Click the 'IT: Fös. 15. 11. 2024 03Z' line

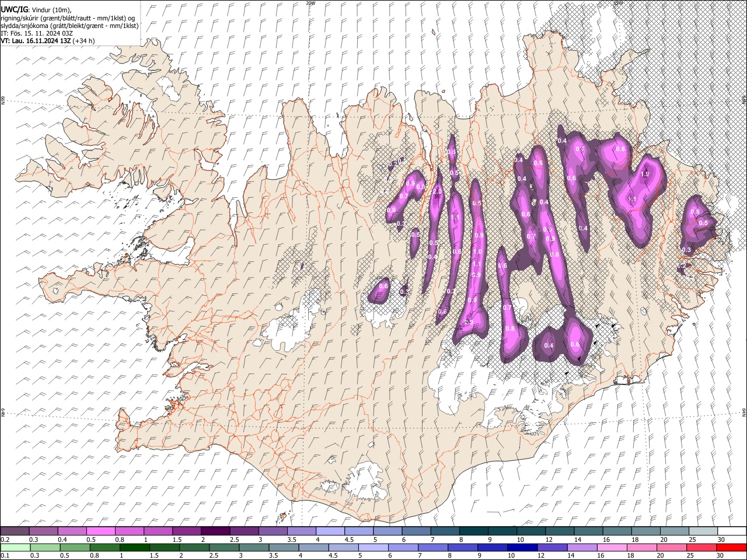pos(37,33)
